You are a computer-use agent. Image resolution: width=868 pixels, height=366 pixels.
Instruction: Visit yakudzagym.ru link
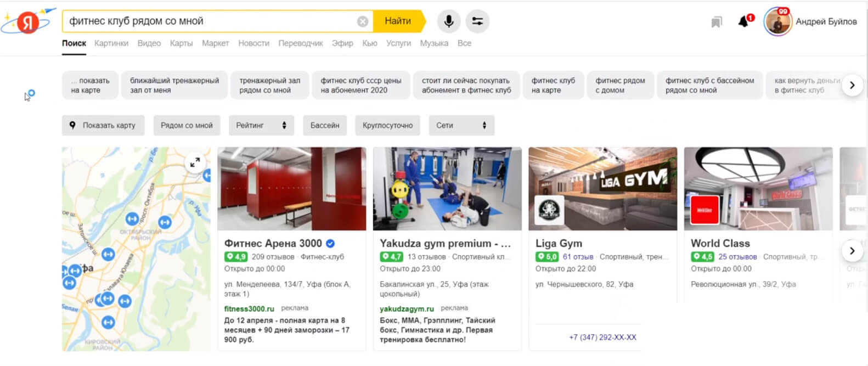point(407,309)
